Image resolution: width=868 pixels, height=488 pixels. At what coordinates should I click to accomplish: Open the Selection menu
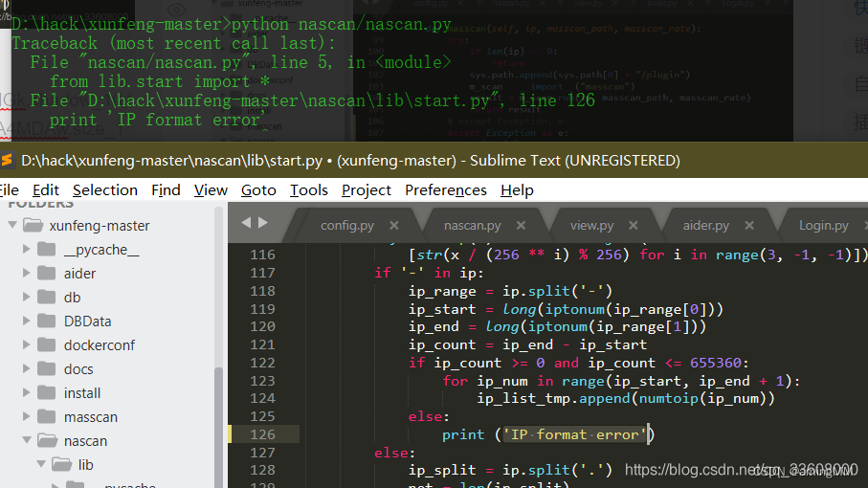click(x=105, y=189)
